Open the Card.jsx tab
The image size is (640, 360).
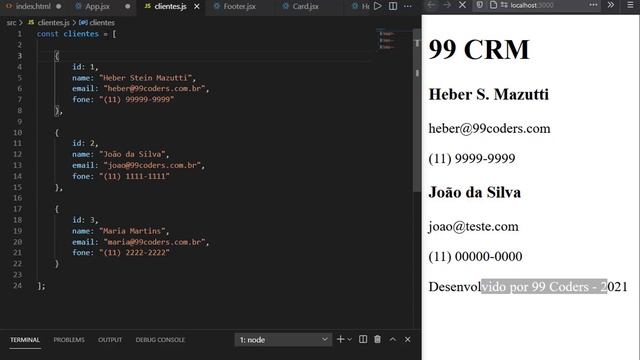(x=305, y=7)
